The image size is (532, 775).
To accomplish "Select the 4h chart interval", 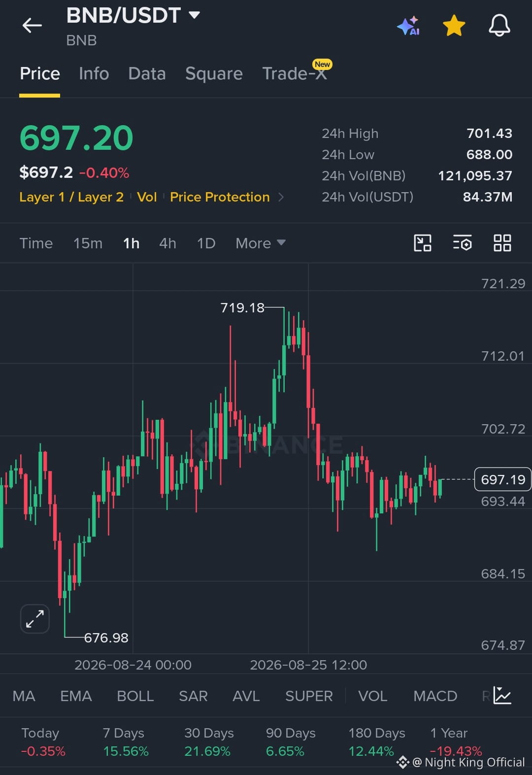I will 167,243.
